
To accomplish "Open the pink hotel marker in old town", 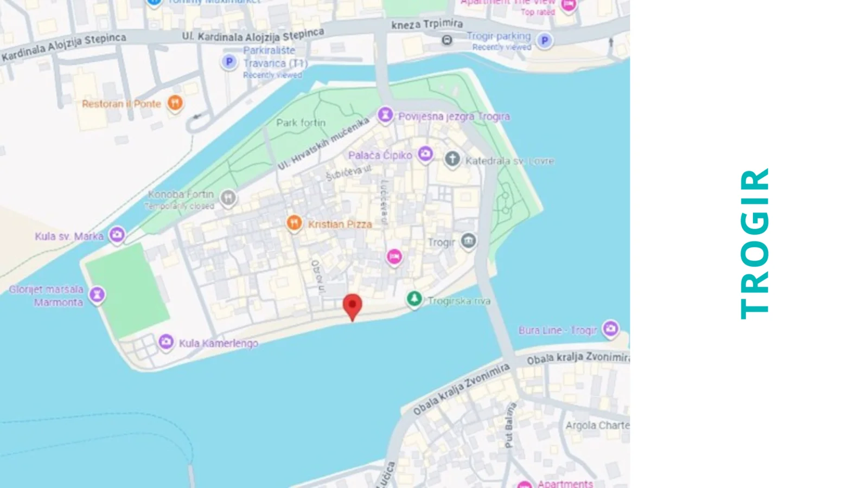I will (x=394, y=256).
